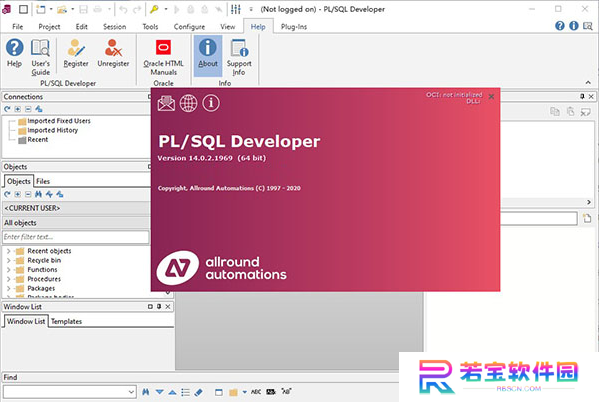599x402 pixels.
Task: Click the Preferences sliders icon in quick toolbar
Action: pyautogui.click(x=236, y=9)
